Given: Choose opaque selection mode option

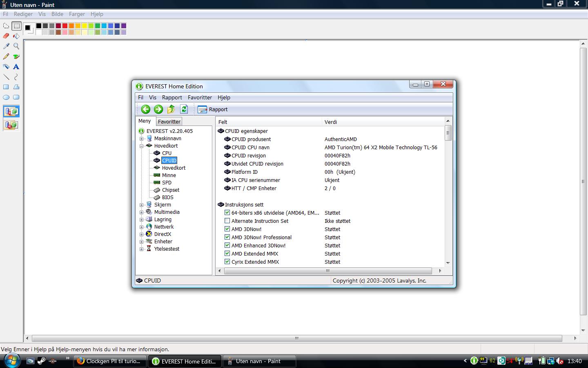Looking at the screenshot, I should [x=11, y=111].
